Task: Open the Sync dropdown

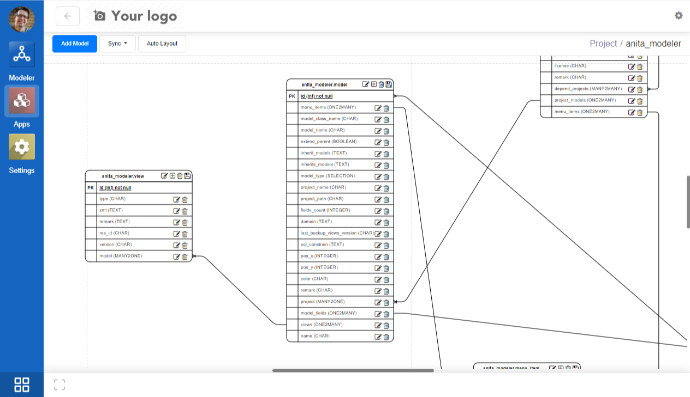Action: click(117, 44)
